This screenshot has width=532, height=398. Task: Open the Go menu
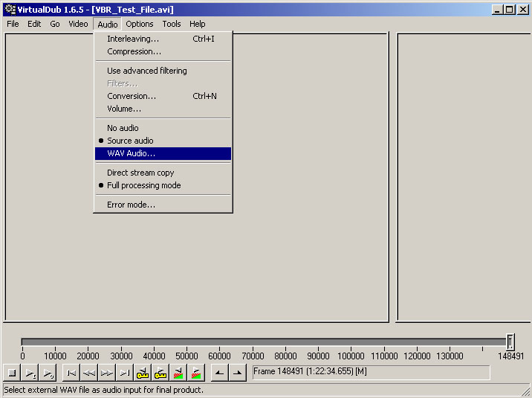click(55, 24)
